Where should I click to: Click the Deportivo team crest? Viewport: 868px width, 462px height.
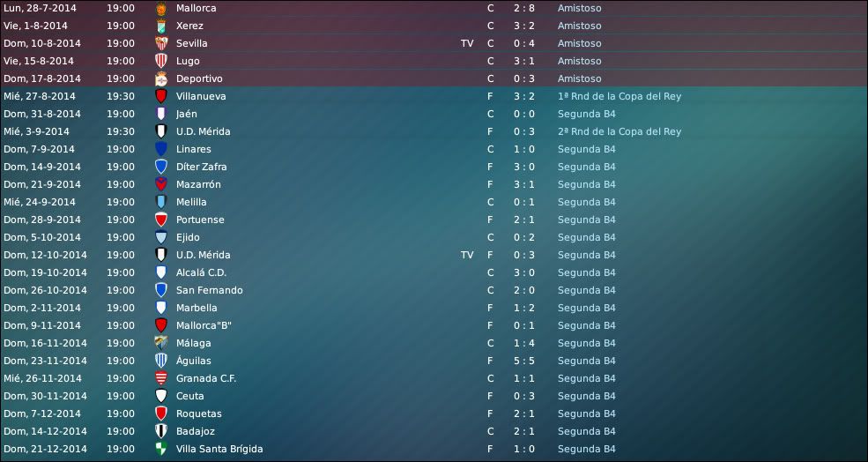tap(161, 78)
